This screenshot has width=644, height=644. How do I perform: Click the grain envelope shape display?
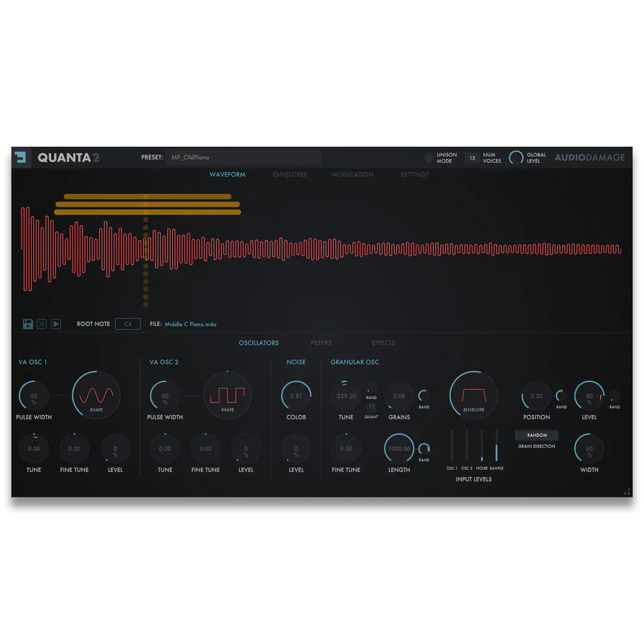(473, 394)
